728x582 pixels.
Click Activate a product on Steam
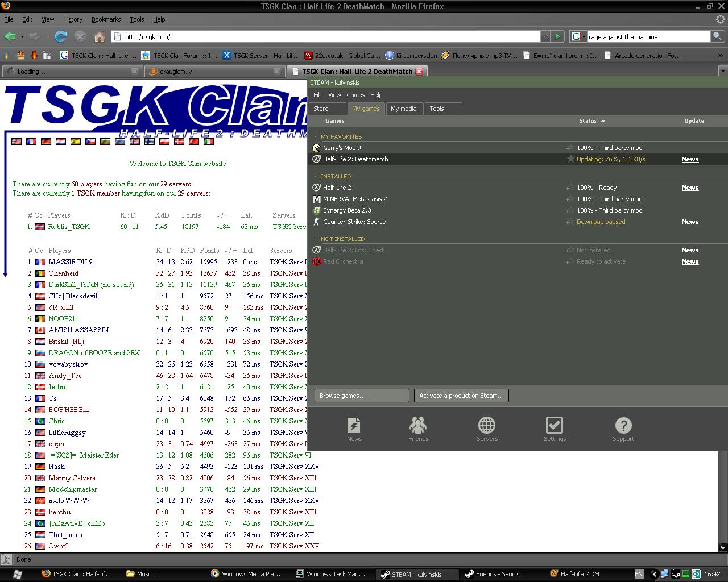click(x=461, y=396)
